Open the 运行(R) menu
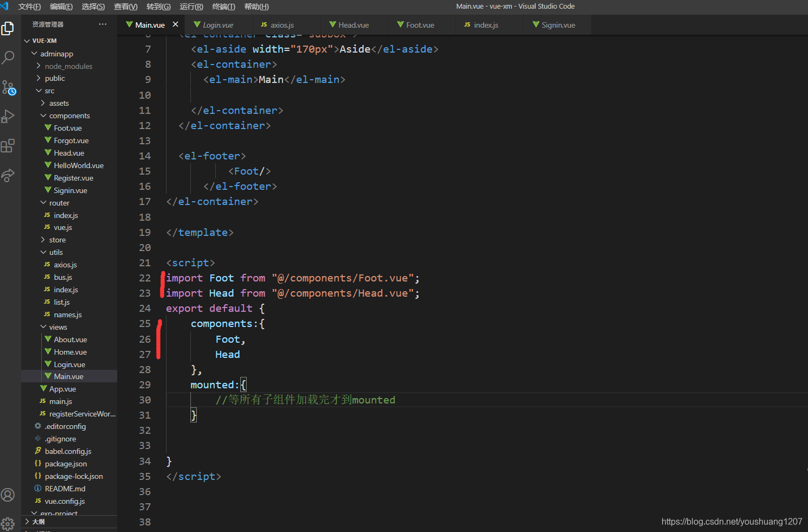 point(191,7)
